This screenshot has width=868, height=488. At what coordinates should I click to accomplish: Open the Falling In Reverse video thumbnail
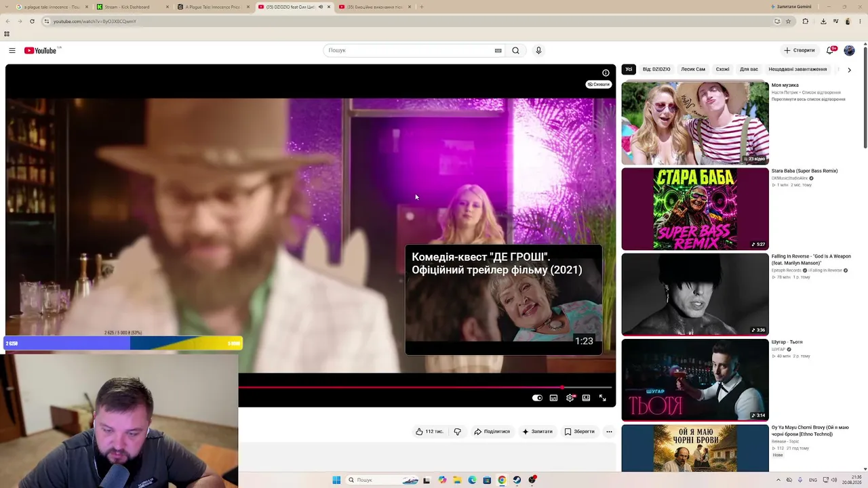(695, 294)
